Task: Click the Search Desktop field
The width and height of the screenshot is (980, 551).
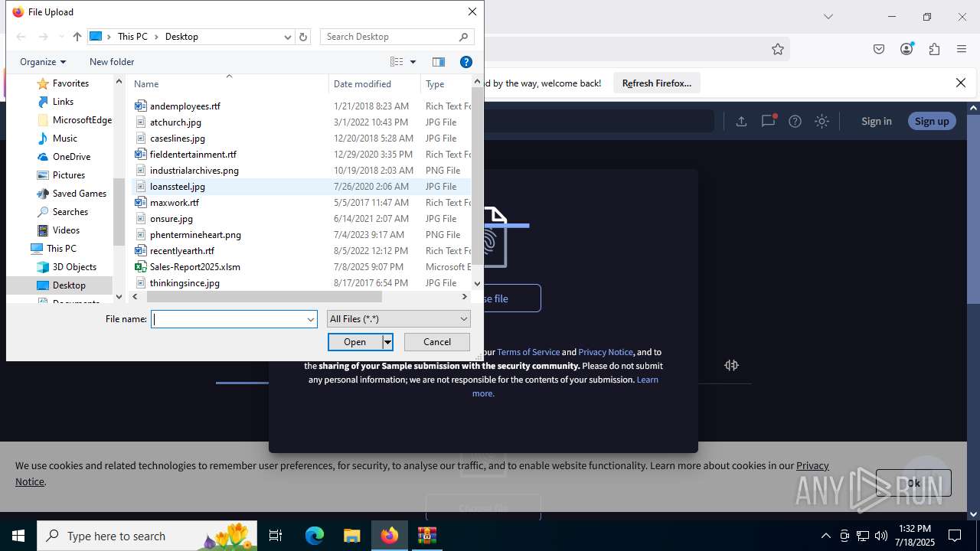Action: (x=388, y=37)
